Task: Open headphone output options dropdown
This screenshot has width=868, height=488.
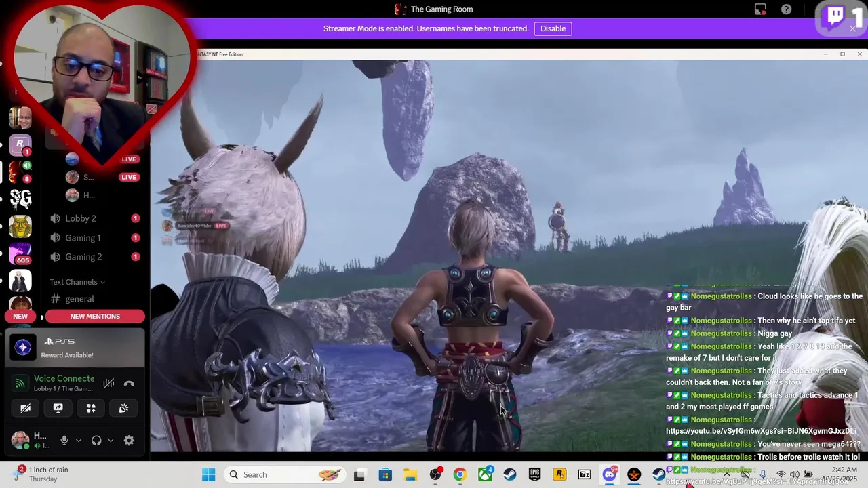Action: [x=111, y=441]
